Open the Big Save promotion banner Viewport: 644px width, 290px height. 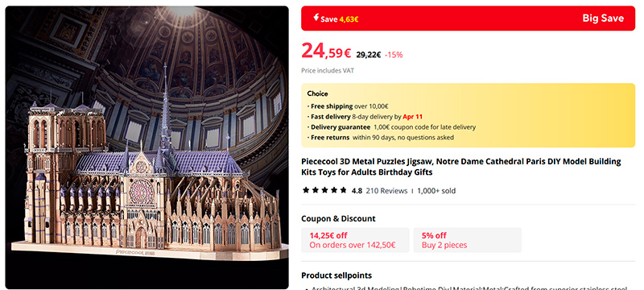coord(468,18)
